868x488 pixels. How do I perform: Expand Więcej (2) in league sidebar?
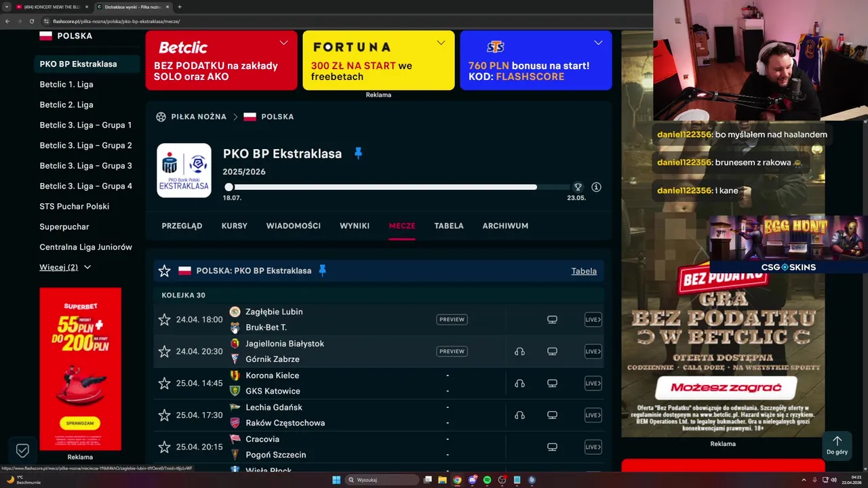click(x=65, y=267)
